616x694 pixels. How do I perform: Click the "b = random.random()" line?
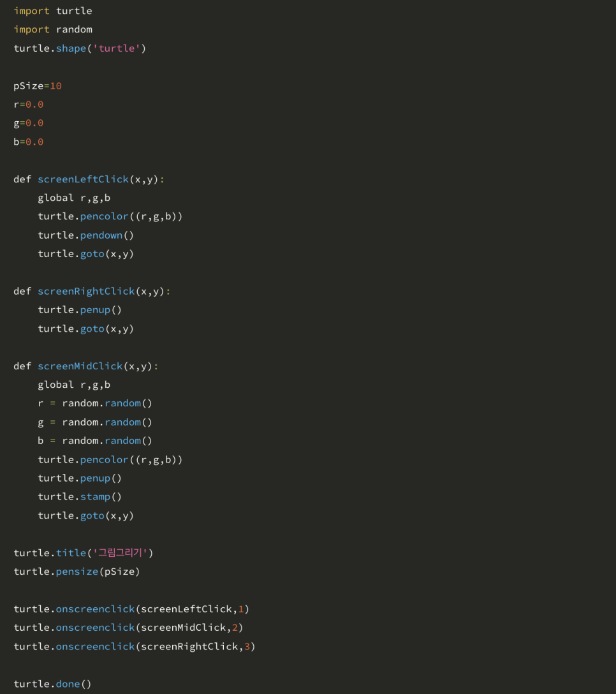(x=95, y=441)
